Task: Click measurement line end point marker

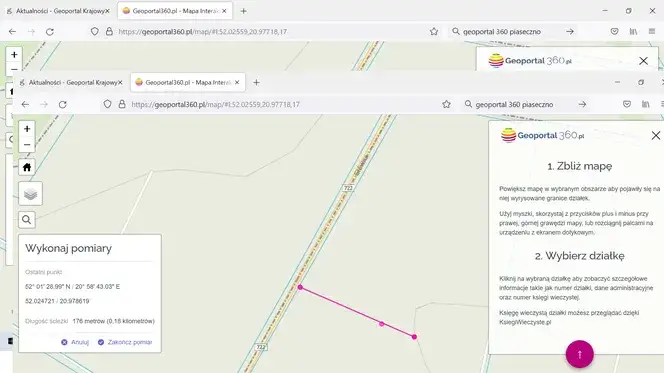Action: [414, 337]
